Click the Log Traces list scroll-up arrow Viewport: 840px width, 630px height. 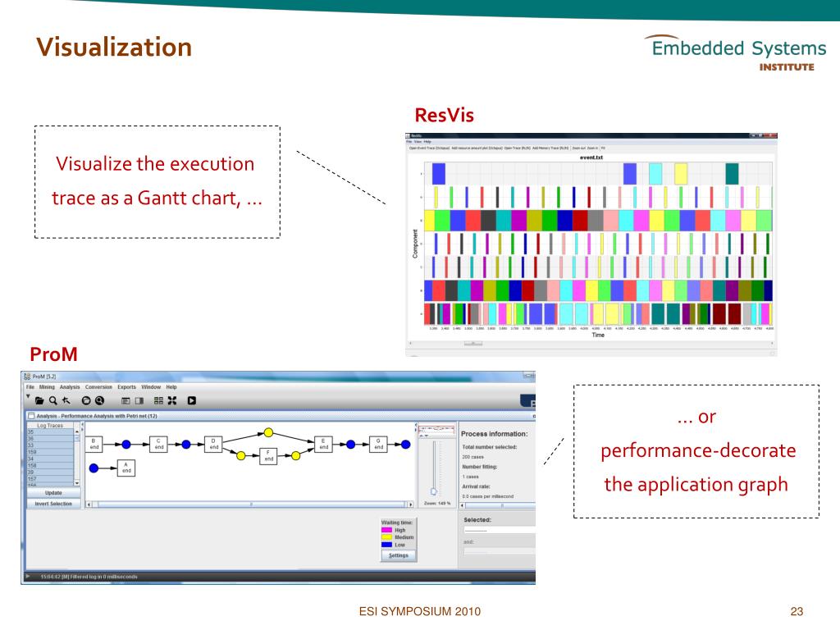click(x=77, y=431)
